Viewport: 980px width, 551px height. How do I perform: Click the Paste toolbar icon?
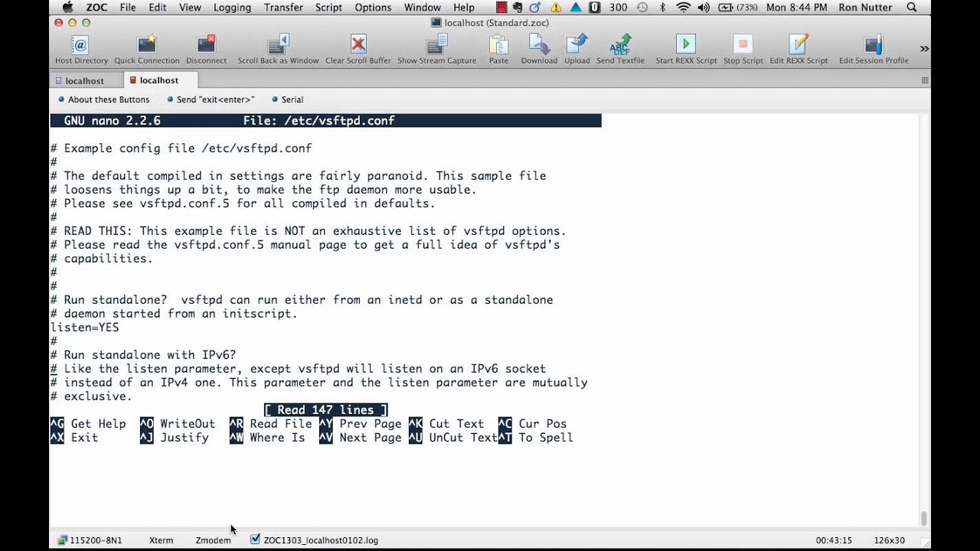(x=498, y=49)
